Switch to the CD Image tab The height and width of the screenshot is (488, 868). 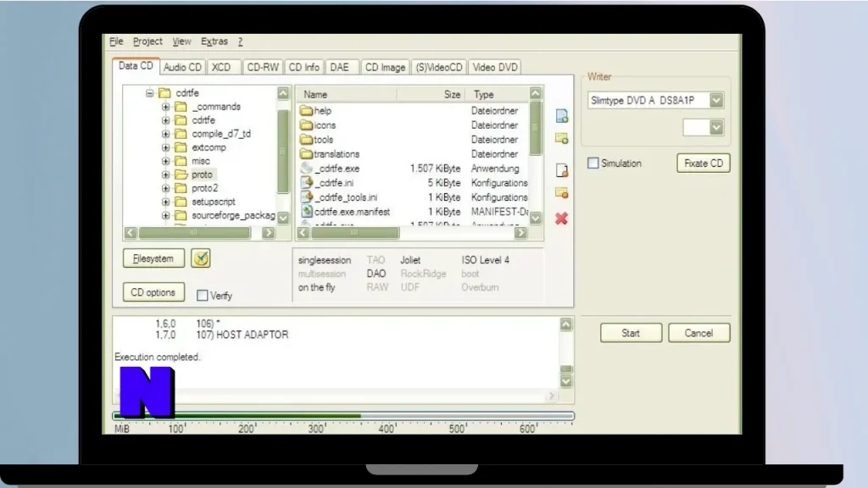[385, 67]
